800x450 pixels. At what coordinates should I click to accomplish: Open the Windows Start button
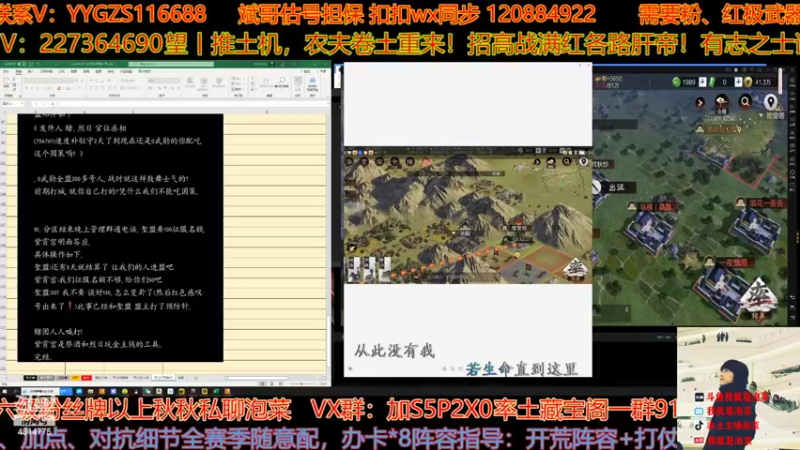[5, 391]
